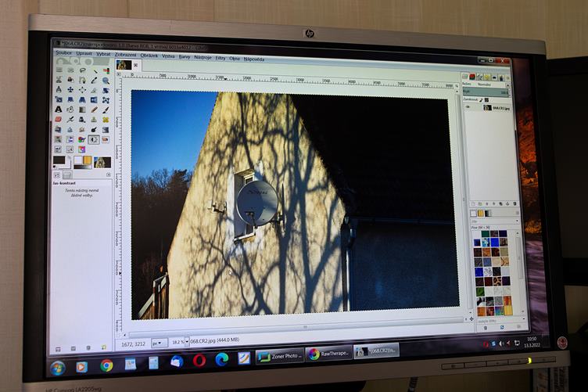Image resolution: width=588 pixels, height=392 pixels.
Task: Launch Microsoft Edge from taskbar
Action: (221, 360)
